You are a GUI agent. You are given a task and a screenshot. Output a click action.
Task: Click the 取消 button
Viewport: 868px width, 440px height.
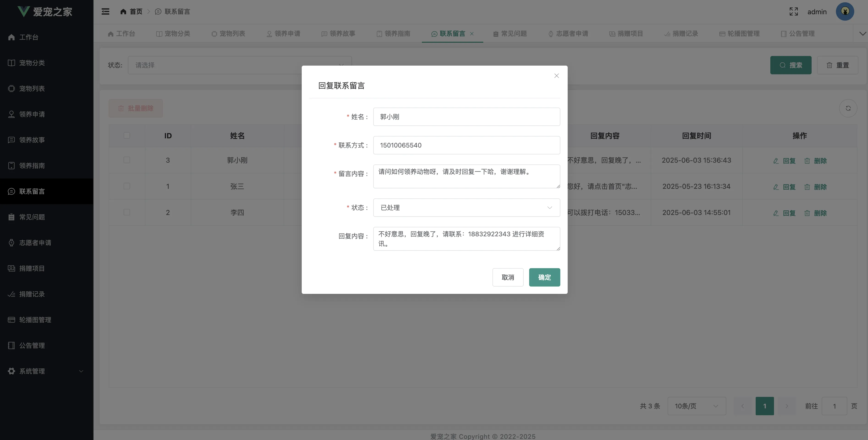pyautogui.click(x=507, y=278)
